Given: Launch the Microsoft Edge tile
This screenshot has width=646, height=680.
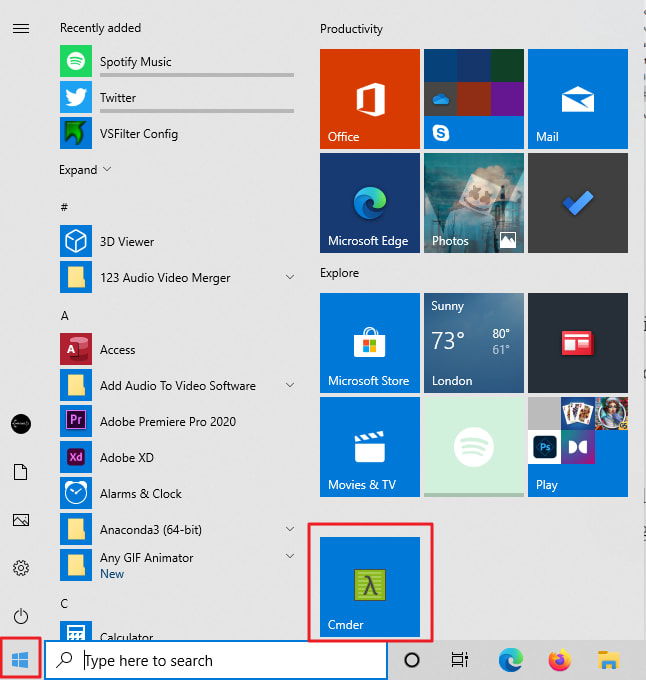Looking at the screenshot, I should pyautogui.click(x=370, y=203).
